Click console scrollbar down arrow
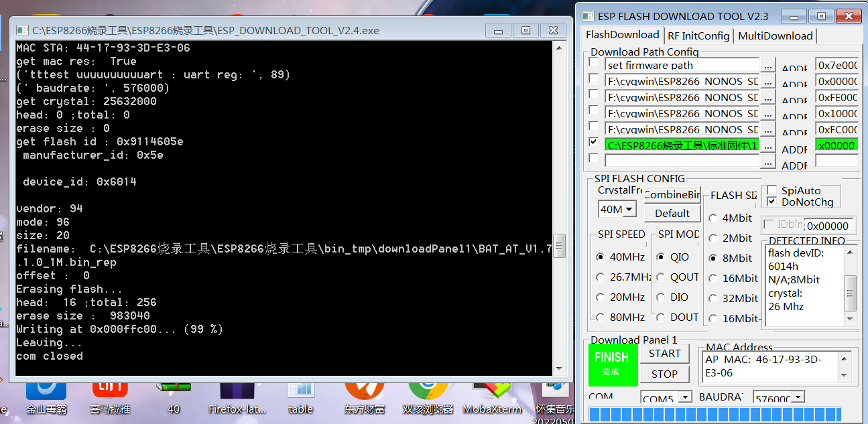Image resolution: width=868 pixels, height=424 pixels. [560, 368]
